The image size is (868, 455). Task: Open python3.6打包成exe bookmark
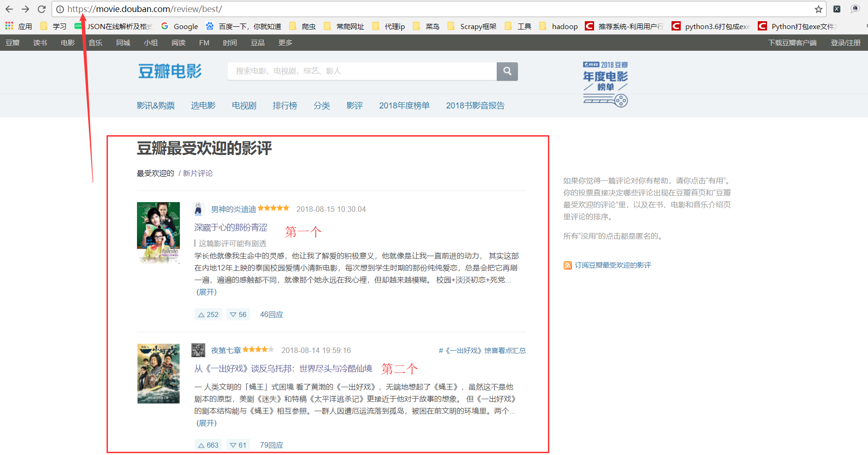(711, 26)
